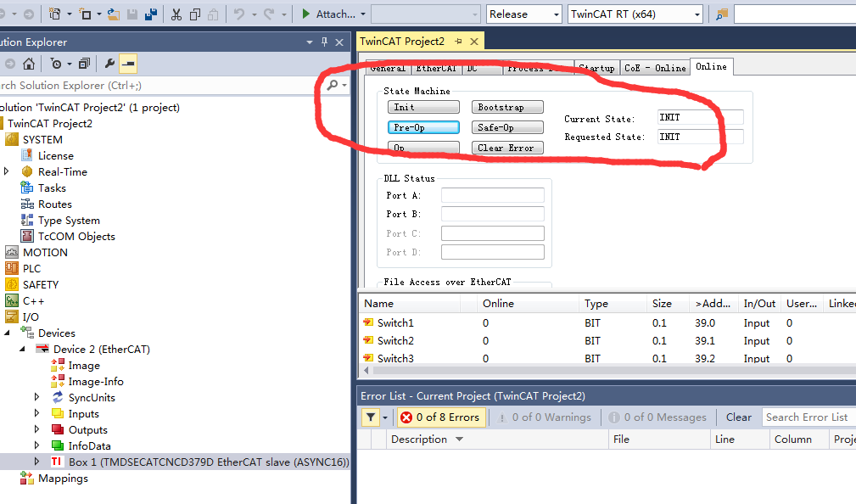Toggle the 0 of 0 Messages filter
The height and width of the screenshot is (504, 856).
pyautogui.click(x=657, y=417)
